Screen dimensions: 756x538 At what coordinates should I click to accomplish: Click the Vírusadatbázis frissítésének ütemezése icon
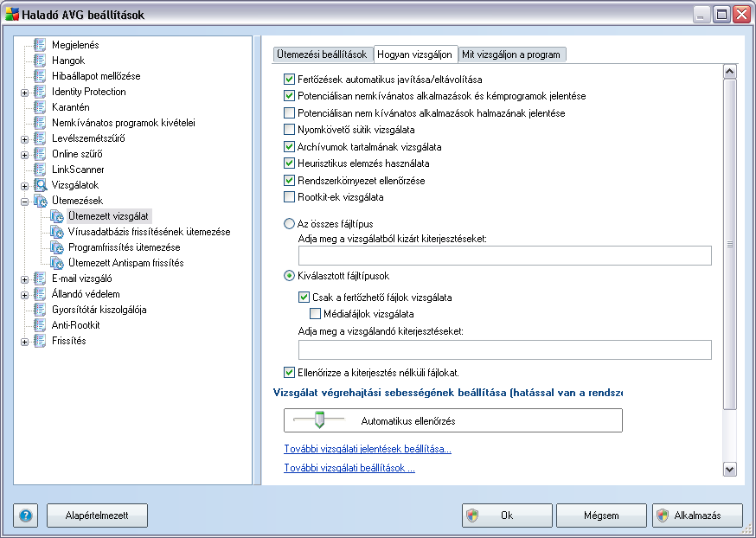(x=57, y=232)
